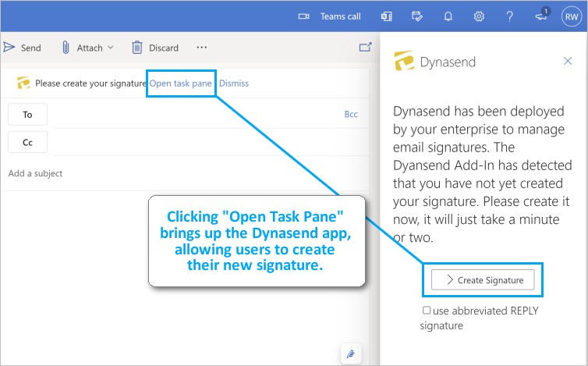The width and height of the screenshot is (588, 366).
Task: Close the Dynasend task pane
Action: click(x=568, y=61)
